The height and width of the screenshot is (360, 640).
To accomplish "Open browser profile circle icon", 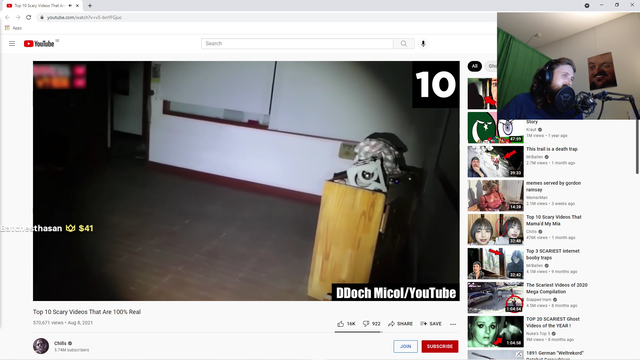I will [x=587, y=5].
